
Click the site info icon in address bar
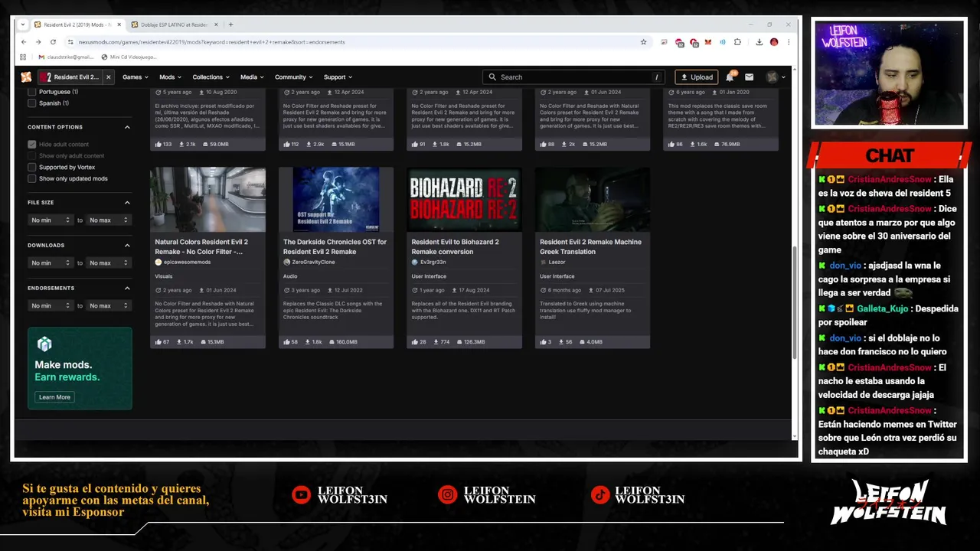pos(70,42)
